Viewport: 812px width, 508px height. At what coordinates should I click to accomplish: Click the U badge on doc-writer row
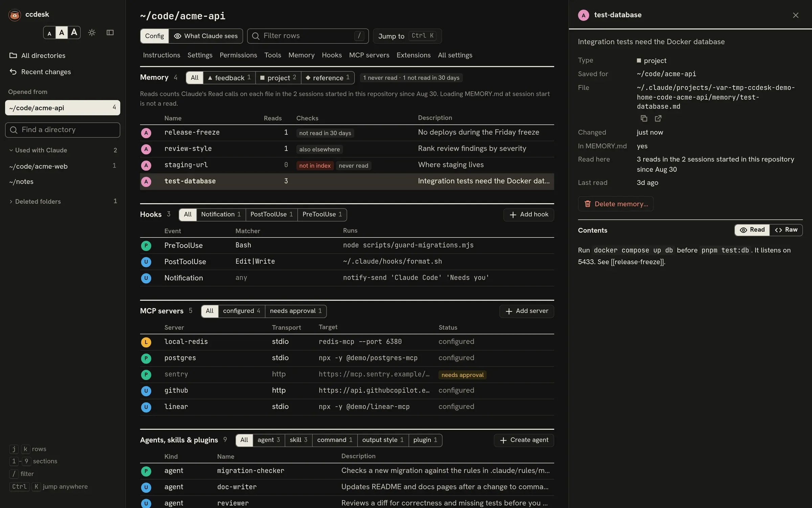[x=146, y=487]
